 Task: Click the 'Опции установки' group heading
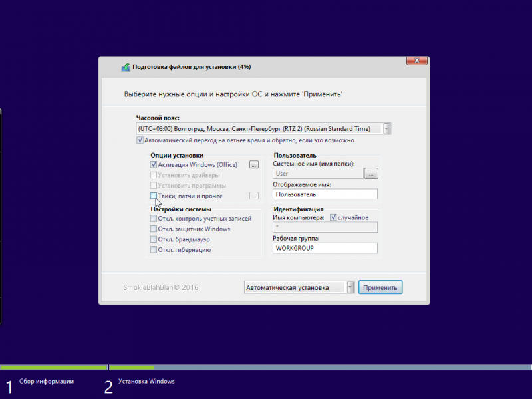[177, 155]
